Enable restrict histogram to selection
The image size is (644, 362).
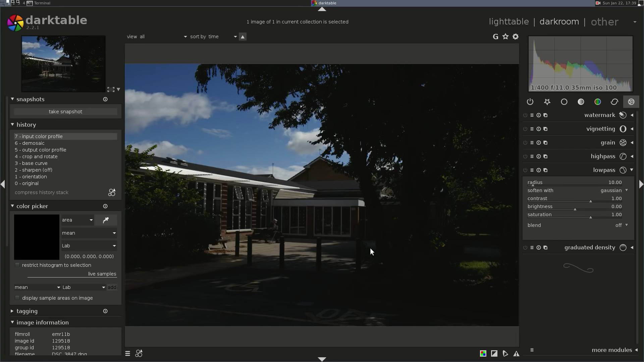pyautogui.click(x=17, y=265)
